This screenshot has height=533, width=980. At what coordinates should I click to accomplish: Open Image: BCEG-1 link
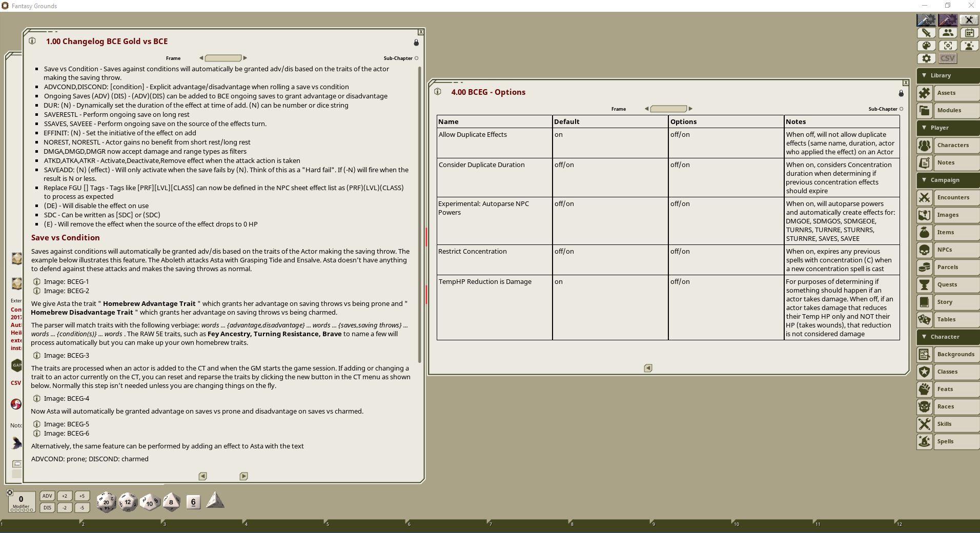pyautogui.click(x=66, y=281)
